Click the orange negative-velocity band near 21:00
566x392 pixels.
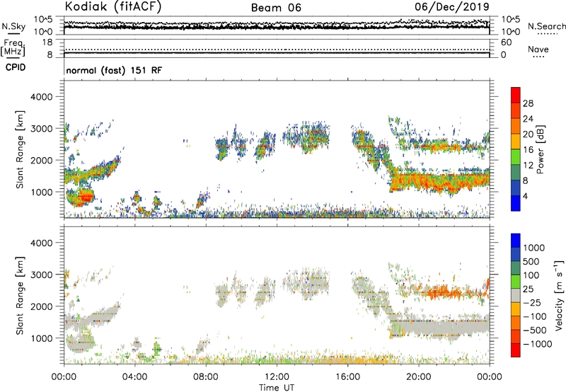point(444,292)
